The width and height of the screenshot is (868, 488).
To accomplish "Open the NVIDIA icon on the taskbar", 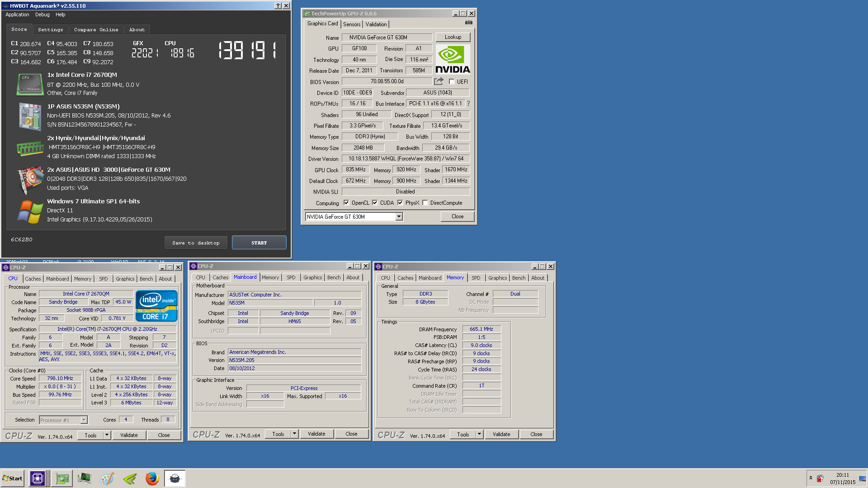I will 130,478.
